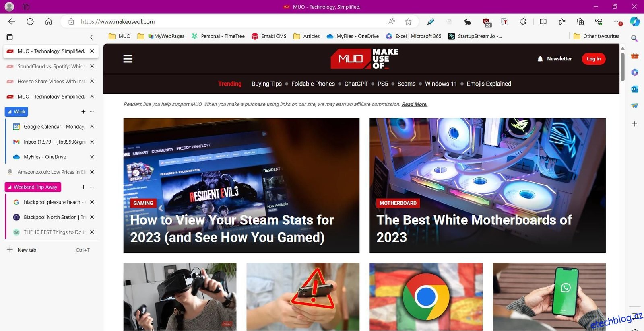Click the profile avatar icon
The width and height of the screenshot is (644, 331).
pyautogui.click(x=9, y=7)
